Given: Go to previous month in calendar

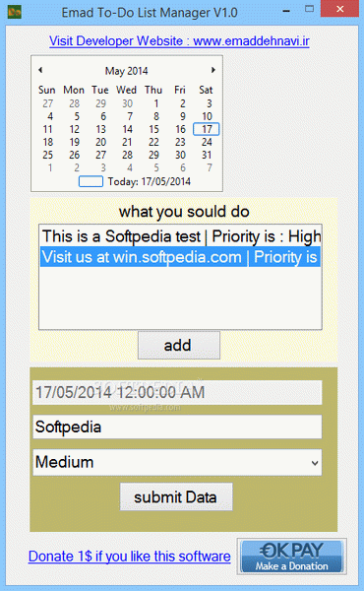Looking at the screenshot, I should tap(40, 70).
